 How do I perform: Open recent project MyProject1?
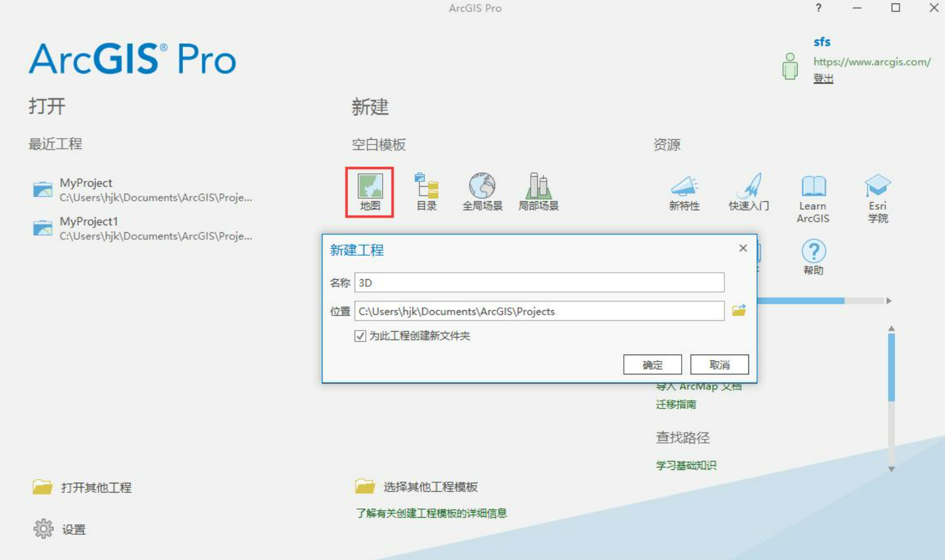[x=143, y=228]
